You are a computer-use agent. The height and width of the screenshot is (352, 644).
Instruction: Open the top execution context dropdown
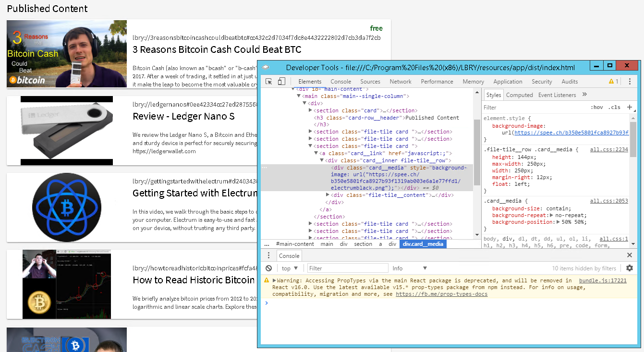pos(290,268)
